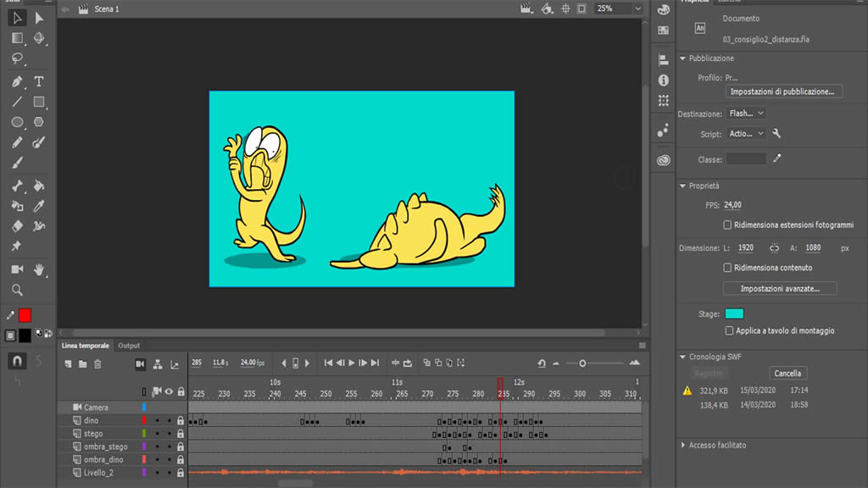Screen dimensions: 868x488
Task: Select the Camera tool in toolbox
Action: pyautogui.click(x=17, y=269)
